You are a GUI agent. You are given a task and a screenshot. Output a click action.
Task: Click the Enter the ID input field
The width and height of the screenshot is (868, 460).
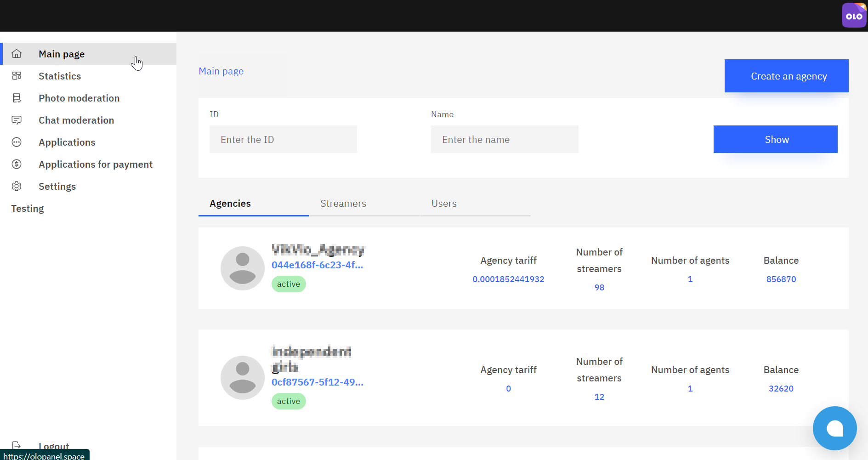click(x=283, y=139)
